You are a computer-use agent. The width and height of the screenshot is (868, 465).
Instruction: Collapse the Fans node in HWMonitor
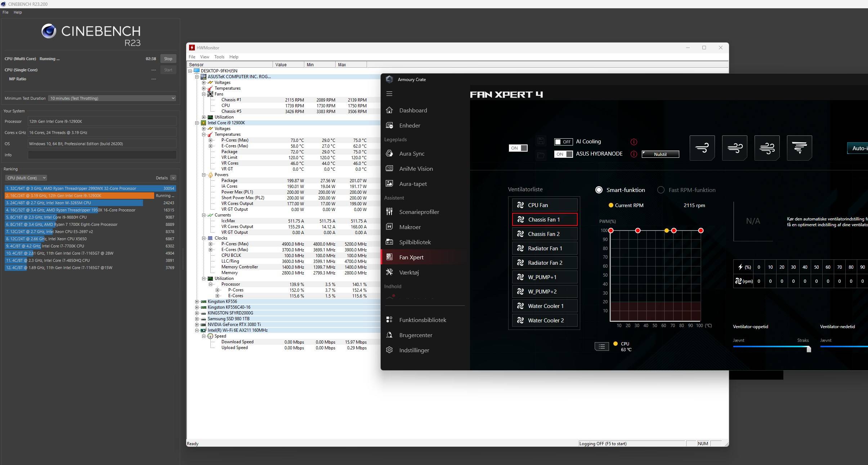[x=204, y=94]
